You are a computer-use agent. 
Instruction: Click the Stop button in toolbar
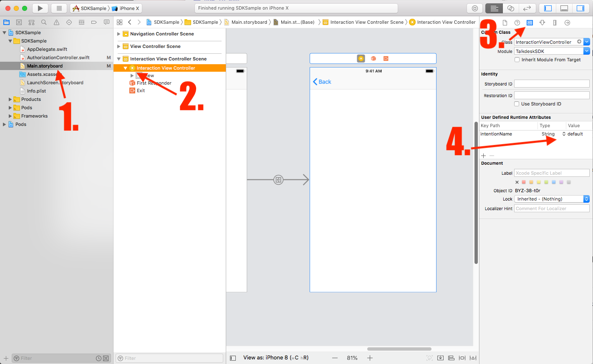tap(59, 8)
